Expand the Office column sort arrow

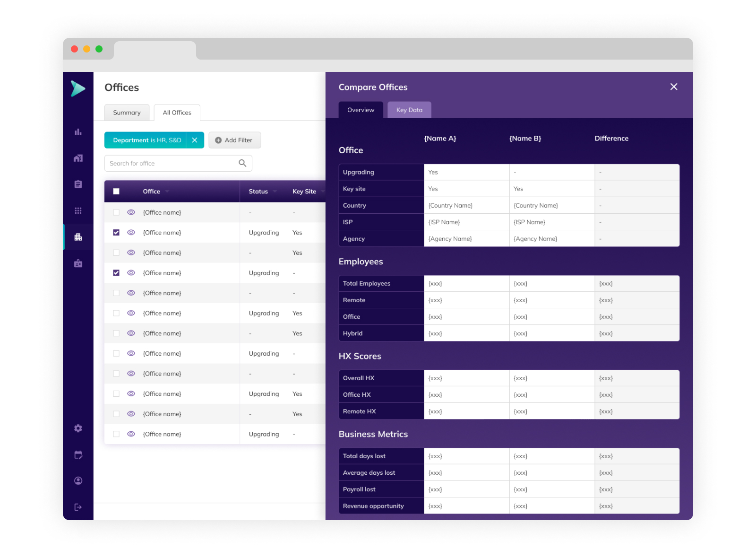(167, 192)
